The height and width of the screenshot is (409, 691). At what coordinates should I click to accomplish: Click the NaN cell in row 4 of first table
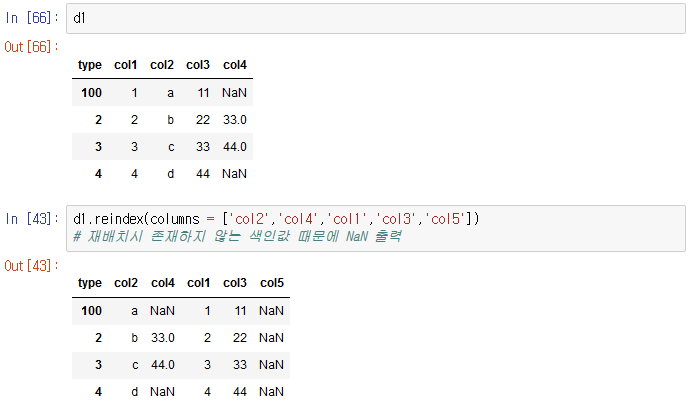pyautogui.click(x=234, y=174)
